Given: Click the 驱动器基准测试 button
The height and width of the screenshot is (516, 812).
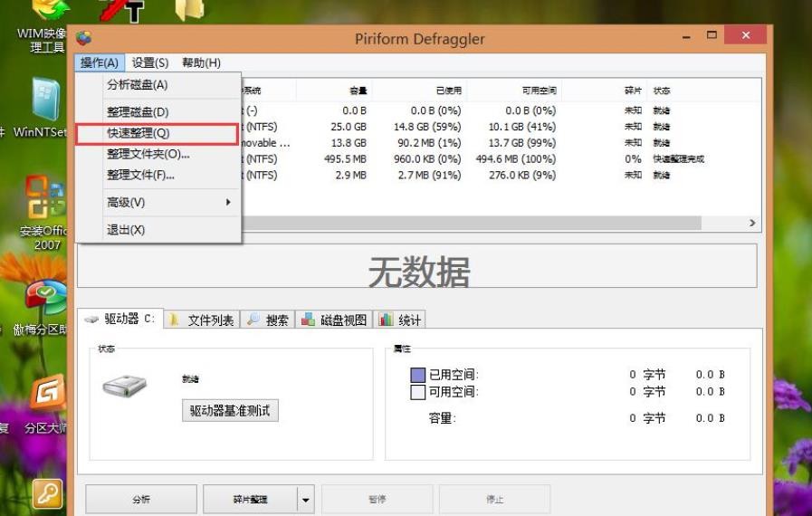Looking at the screenshot, I should tap(230, 411).
